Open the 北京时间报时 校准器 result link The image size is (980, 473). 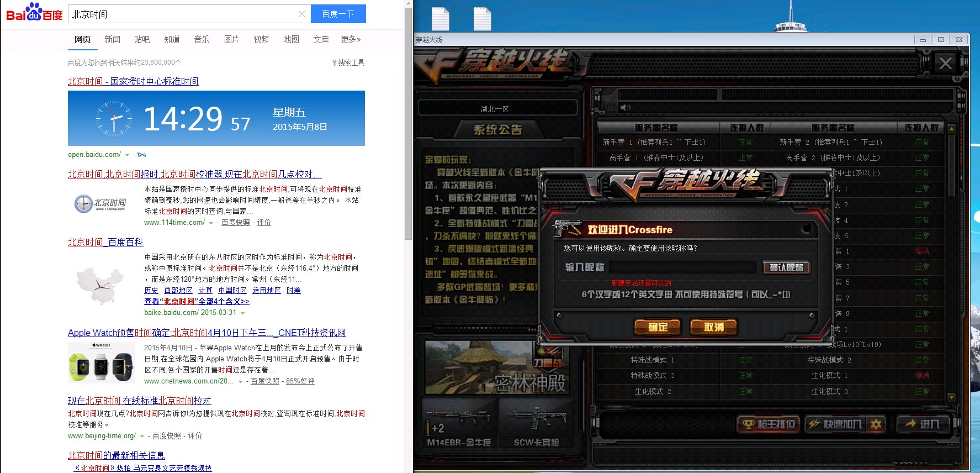(x=195, y=174)
